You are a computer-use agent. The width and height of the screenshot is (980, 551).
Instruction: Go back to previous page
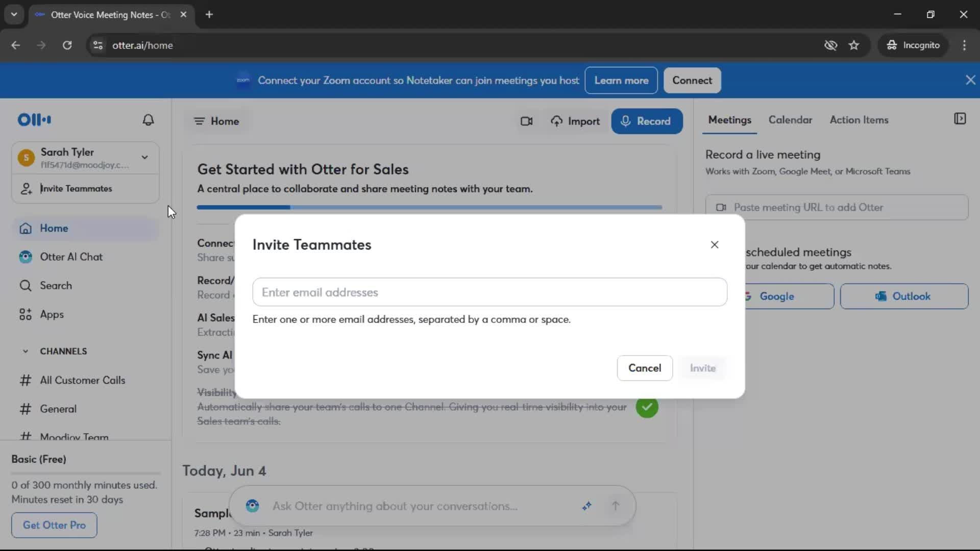tap(16, 45)
